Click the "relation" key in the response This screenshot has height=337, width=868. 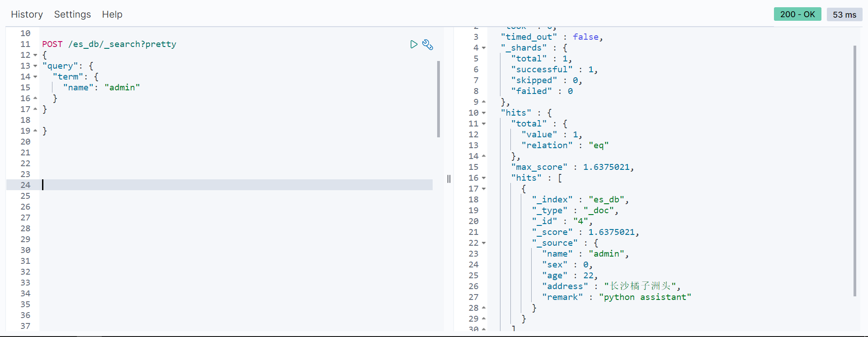tap(547, 145)
